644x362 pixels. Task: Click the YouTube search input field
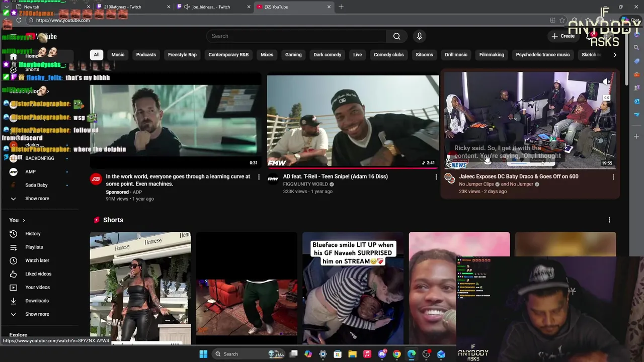pyautogui.click(x=296, y=36)
